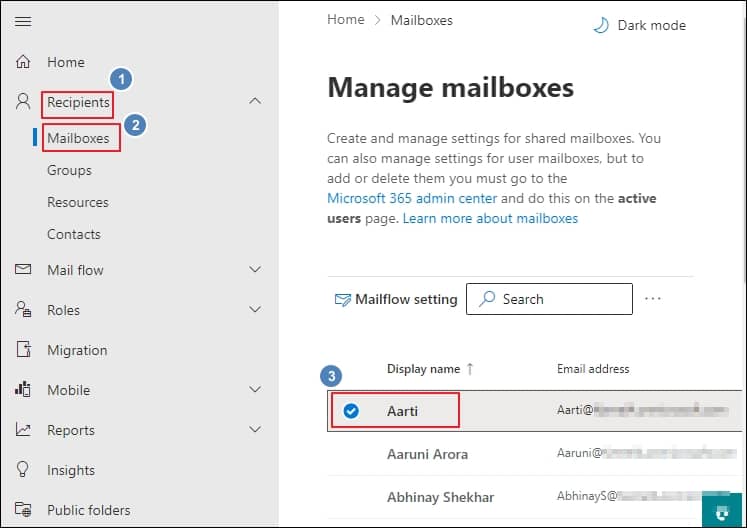Open Groups under Recipients
The height and width of the screenshot is (528, 747).
click(x=70, y=171)
